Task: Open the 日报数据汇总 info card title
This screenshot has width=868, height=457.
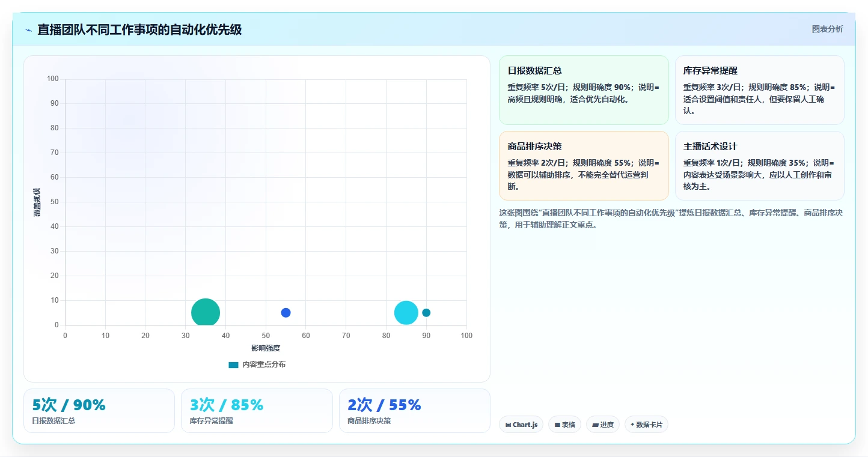Action: [x=534, y=70]
